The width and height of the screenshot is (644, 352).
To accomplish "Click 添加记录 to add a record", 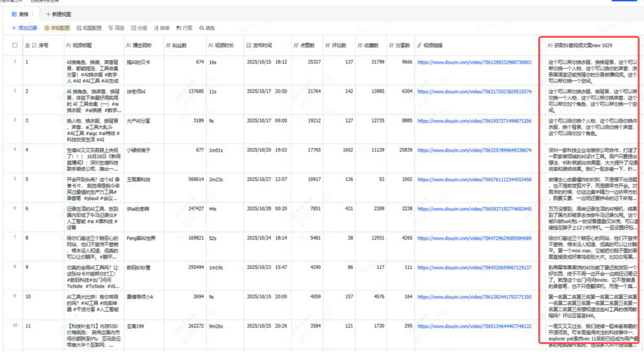I will [24, 28].
